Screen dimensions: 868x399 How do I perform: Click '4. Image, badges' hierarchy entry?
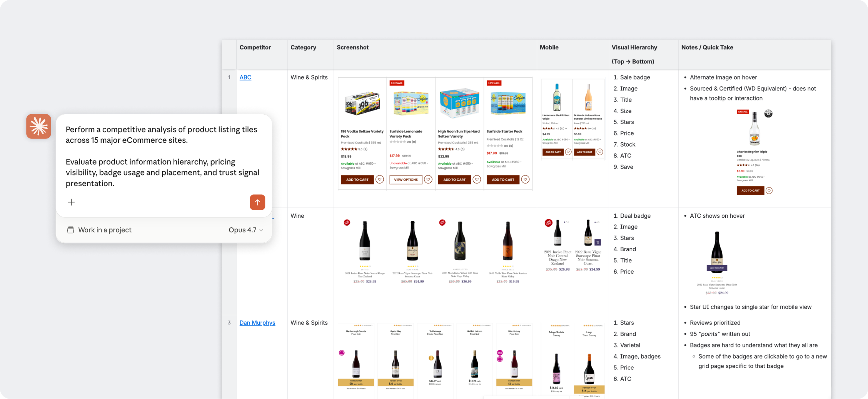point(637,356)
